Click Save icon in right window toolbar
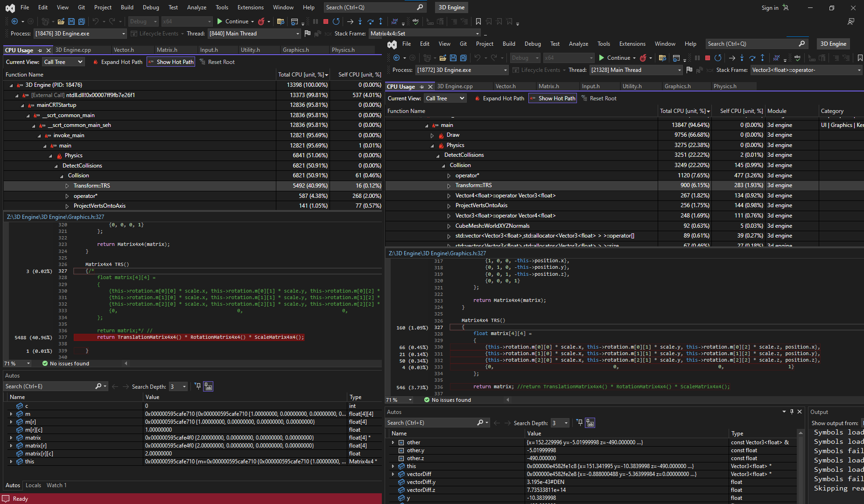This screenshot has width=864, height=504. (x=453, y=58)
